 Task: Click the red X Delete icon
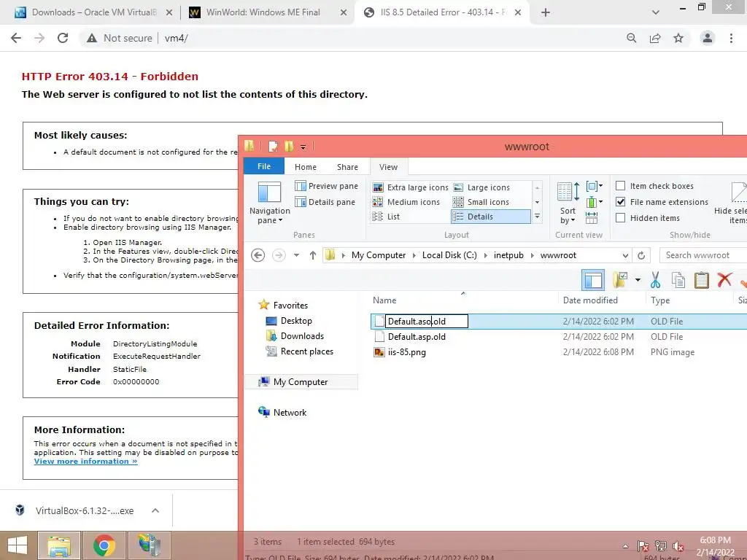point(724,279)
